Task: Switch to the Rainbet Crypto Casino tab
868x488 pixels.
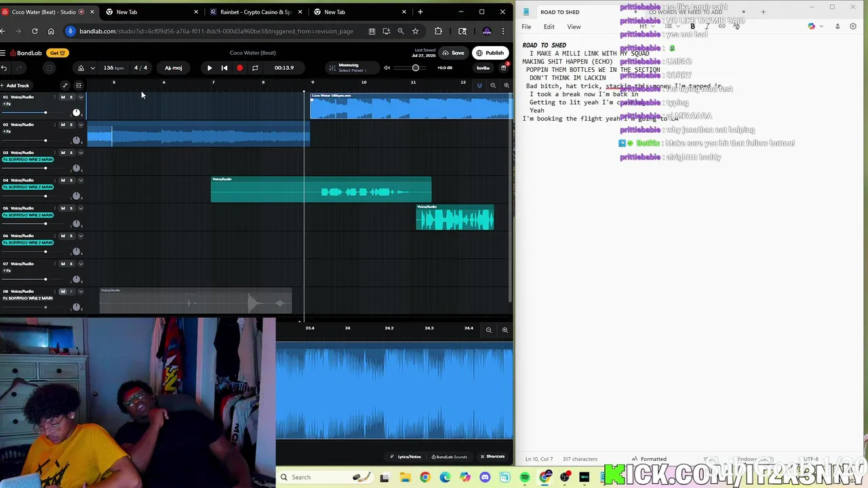Action: tap(256, 12)
